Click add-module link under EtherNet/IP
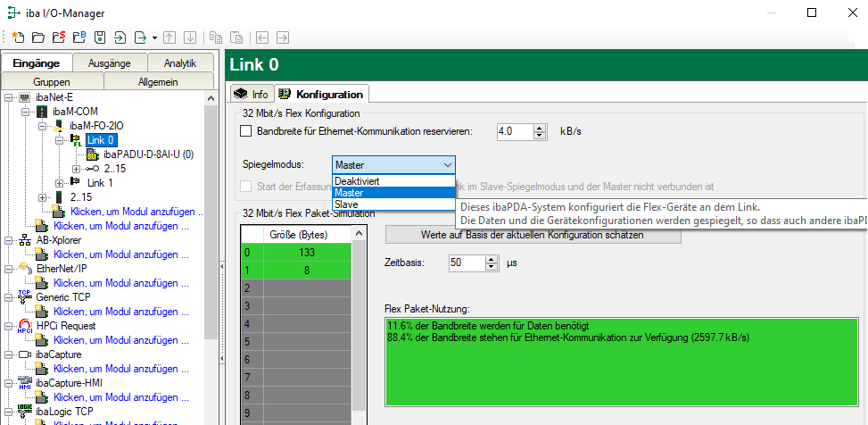 tap(120, 283)
